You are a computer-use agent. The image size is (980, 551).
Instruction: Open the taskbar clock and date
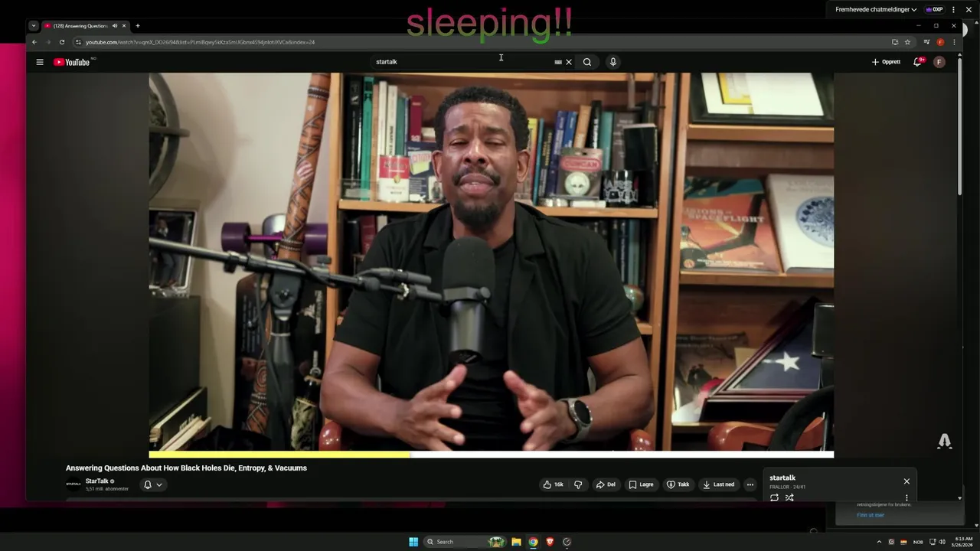coord(963,542)
